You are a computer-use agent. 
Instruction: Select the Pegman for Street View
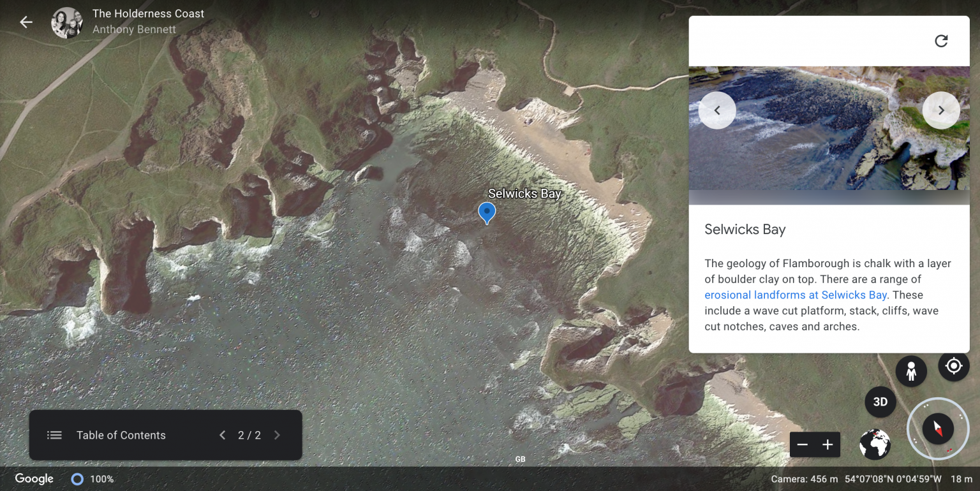(911, 370)
